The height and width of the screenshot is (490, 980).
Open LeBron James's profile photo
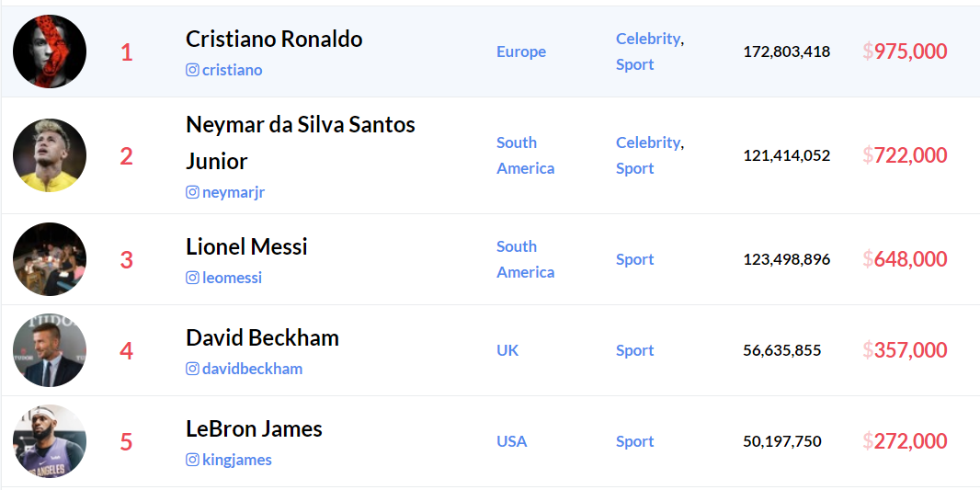click(x=50, y=441)
